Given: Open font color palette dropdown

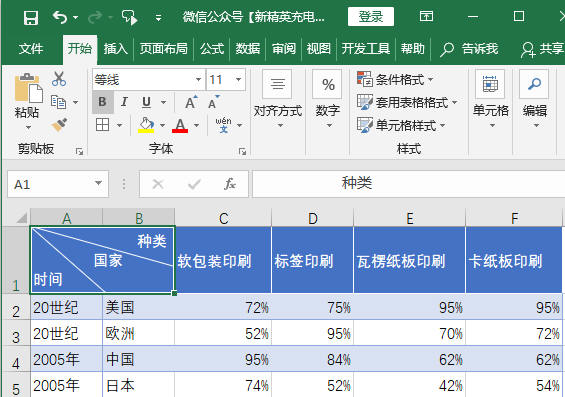Looking at the screenshot, I should point(196,125).
